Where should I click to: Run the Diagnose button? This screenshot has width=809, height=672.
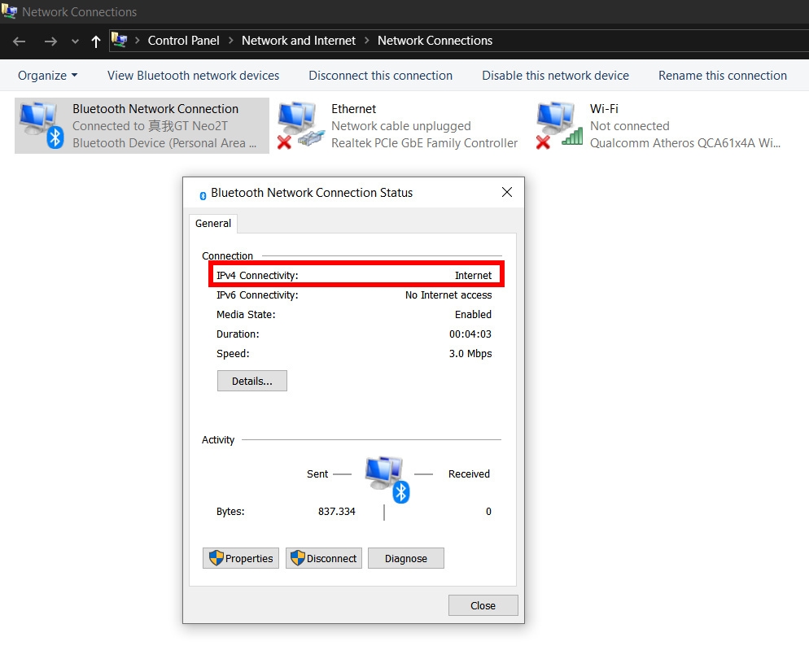(x=405, y=558)
